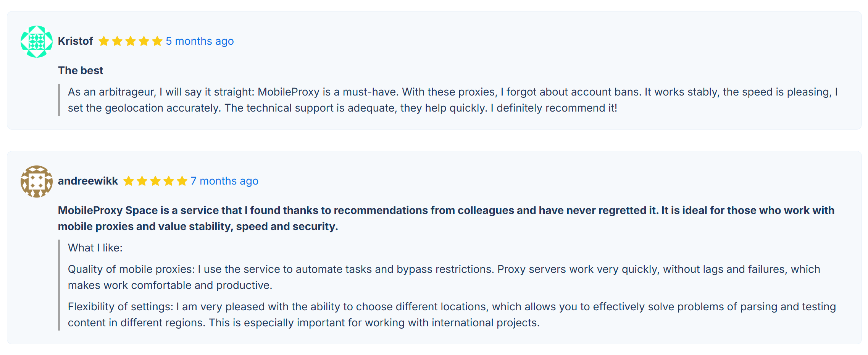Click the middle star in andreewikk's rating
This screenshot has width=868, height=355.
click(155, 181)
